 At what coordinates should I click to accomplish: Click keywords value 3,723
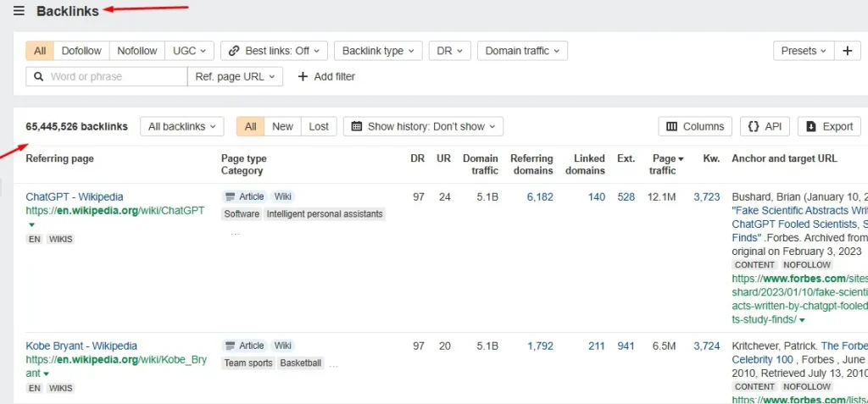coord(707,196)
